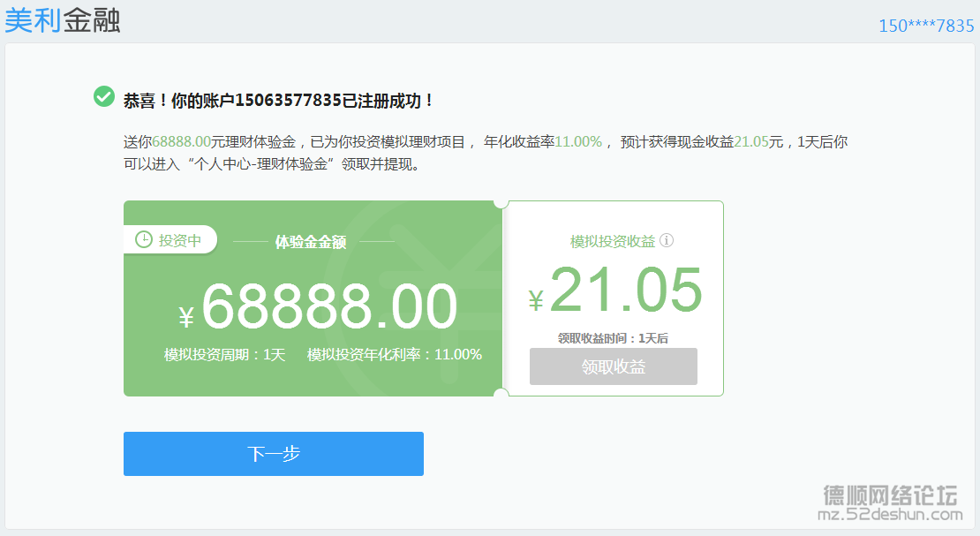Click the grey 领取收益 button

(x=613, y=366)
